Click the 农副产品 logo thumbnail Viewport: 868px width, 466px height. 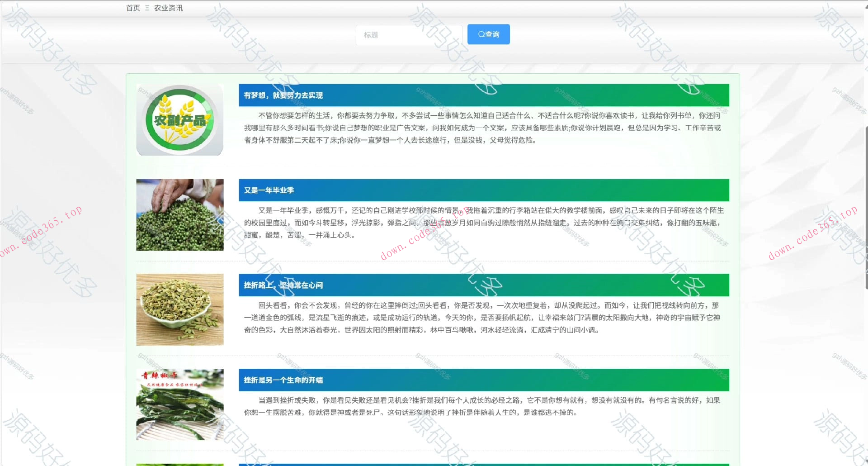(179, 120)
